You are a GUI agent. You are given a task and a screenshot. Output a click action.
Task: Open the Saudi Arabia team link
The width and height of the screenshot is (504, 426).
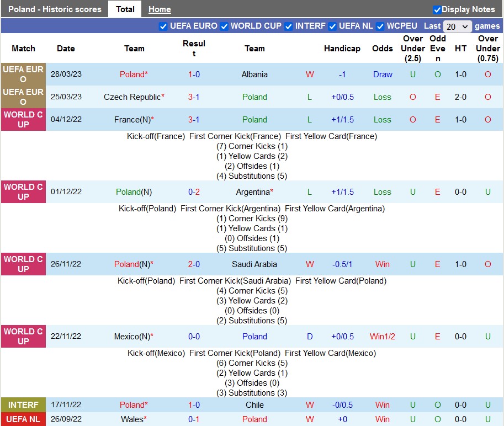tap(254, 264)
